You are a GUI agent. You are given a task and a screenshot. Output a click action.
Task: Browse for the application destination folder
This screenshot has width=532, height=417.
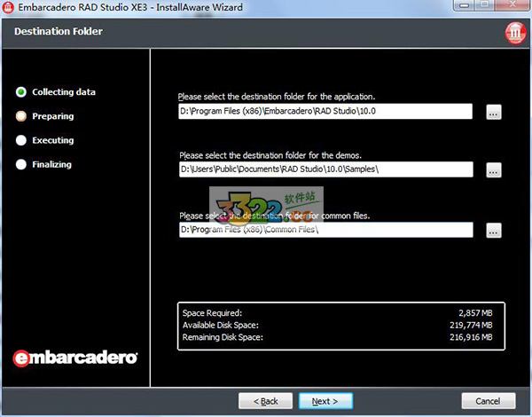[x=494, y=112]
